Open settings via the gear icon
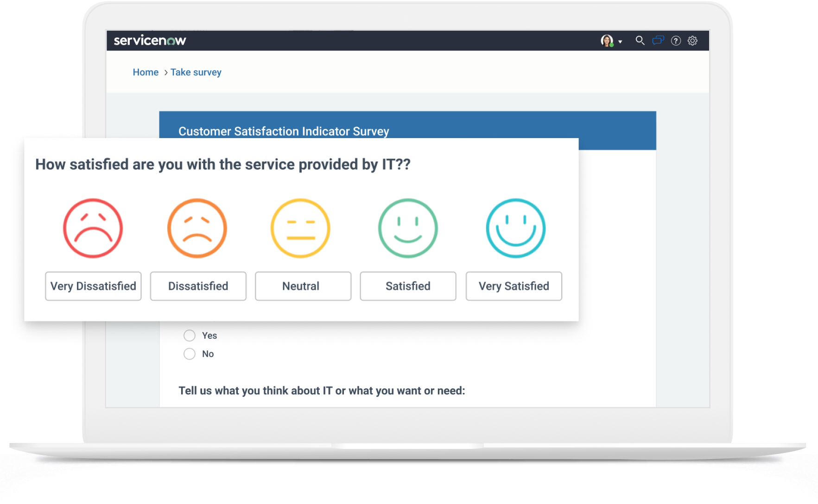Screen dimensions: 818x504 692,41
